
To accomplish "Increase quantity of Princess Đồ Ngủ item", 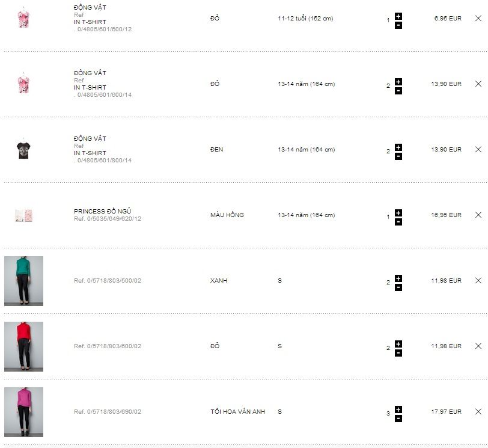I will point(398,212).
